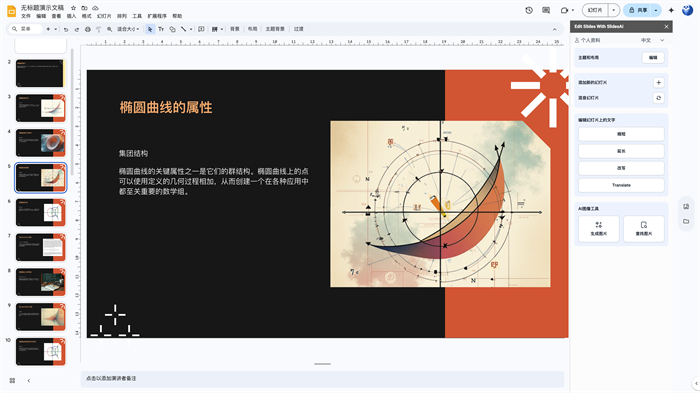Open the language dropdown in SlidesAI panel

pos(652,40)
